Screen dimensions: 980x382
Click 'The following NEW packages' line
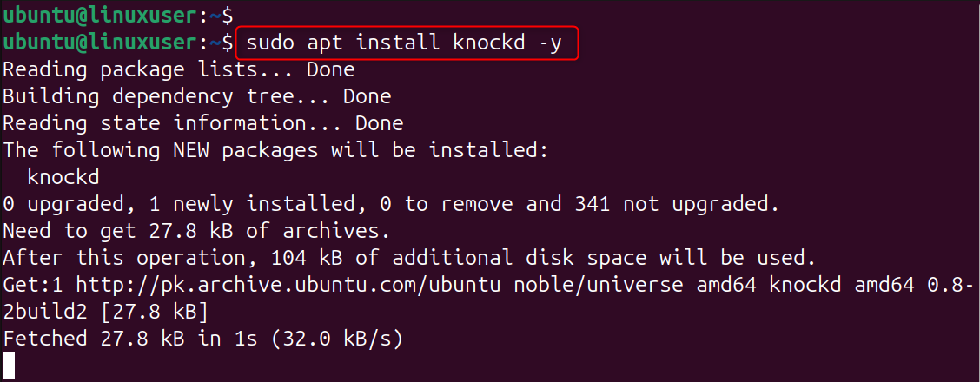point(275,150)
